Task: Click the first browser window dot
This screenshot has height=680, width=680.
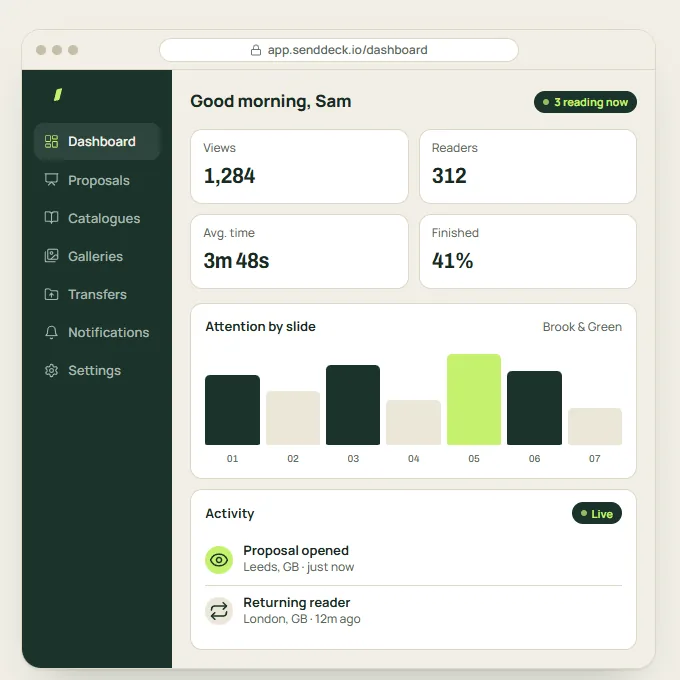Action: [x=41, y=50]
